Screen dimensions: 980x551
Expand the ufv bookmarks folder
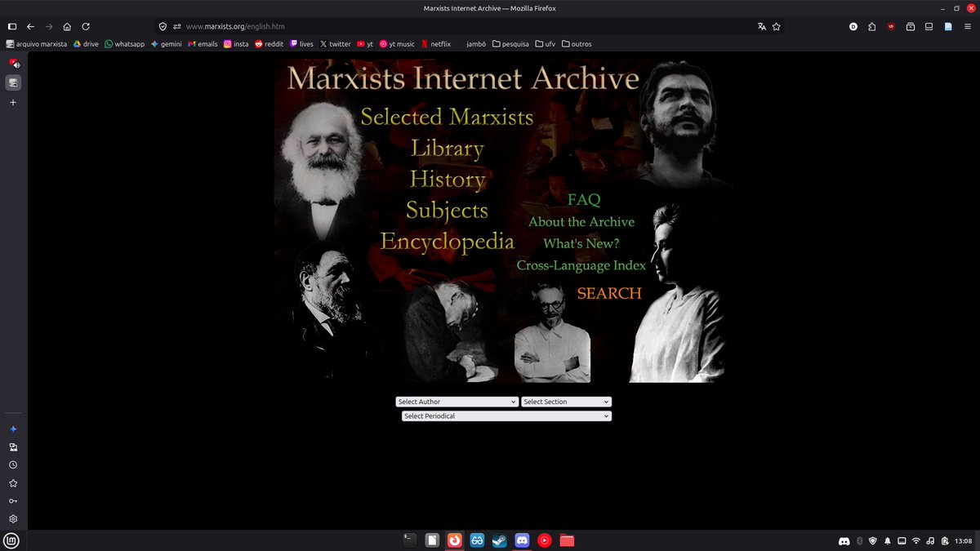click(x=545, y=44)
